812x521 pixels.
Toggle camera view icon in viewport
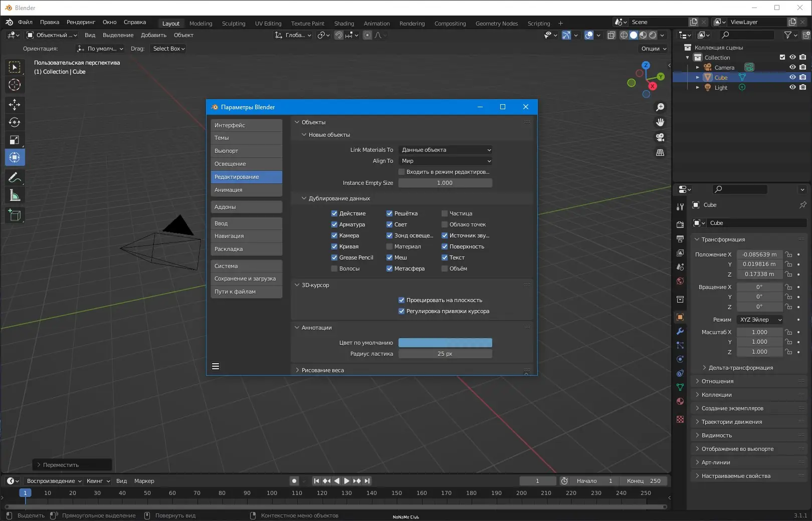[x=660, y=137]
